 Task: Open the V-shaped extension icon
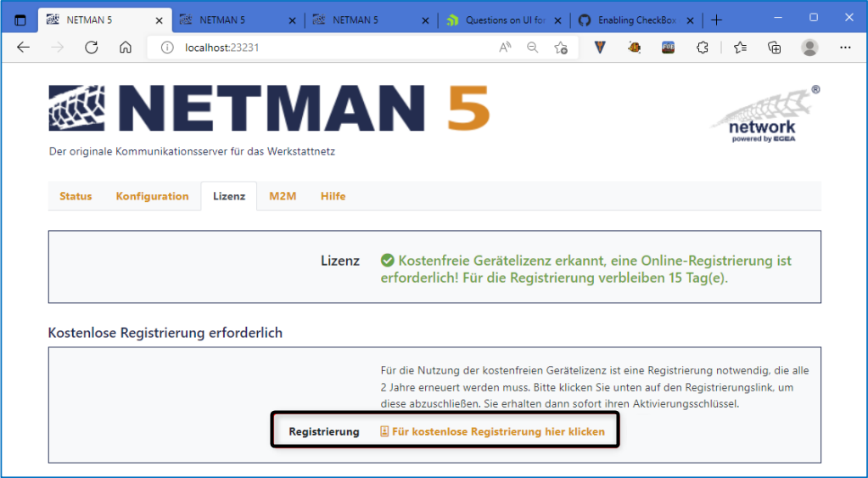pyautogui.click(x=600, y=48)
